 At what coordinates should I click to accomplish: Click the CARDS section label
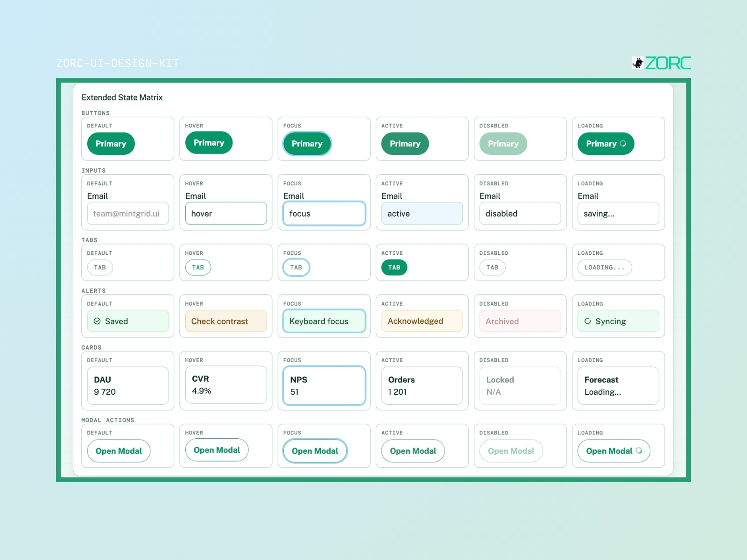pyautogui.click(x=92, y=347)
